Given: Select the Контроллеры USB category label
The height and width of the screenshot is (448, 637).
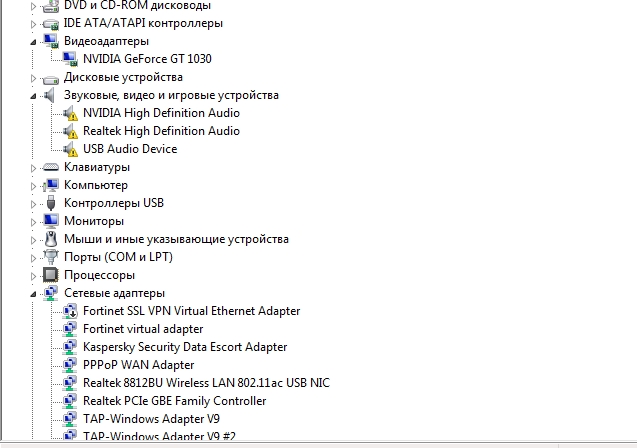Looking at the screenshot, I should point(114,203).
